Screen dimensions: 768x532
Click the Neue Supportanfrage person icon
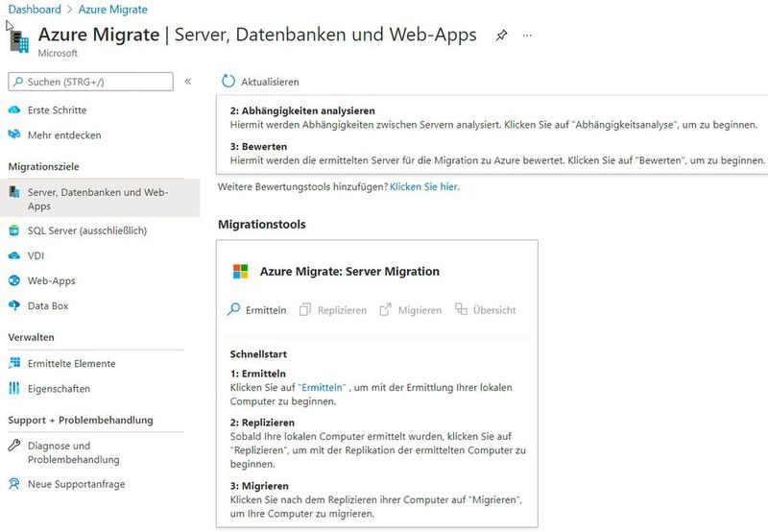(14, 484)
